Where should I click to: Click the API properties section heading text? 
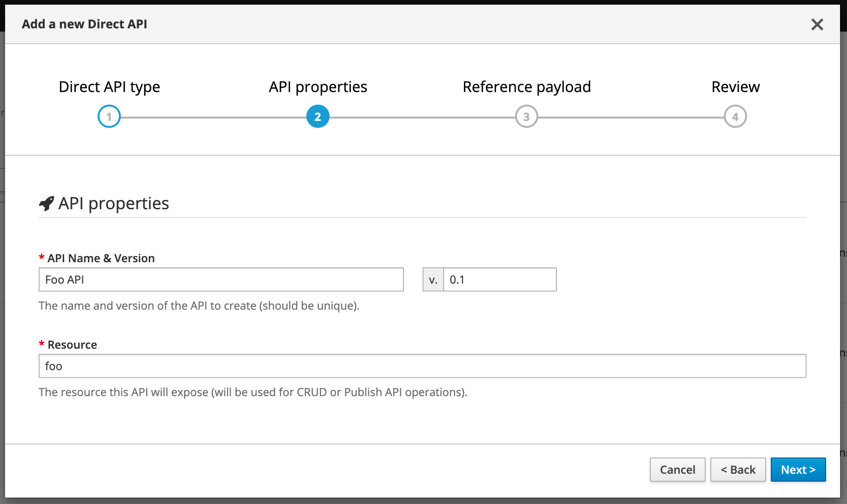coord(113,204)
